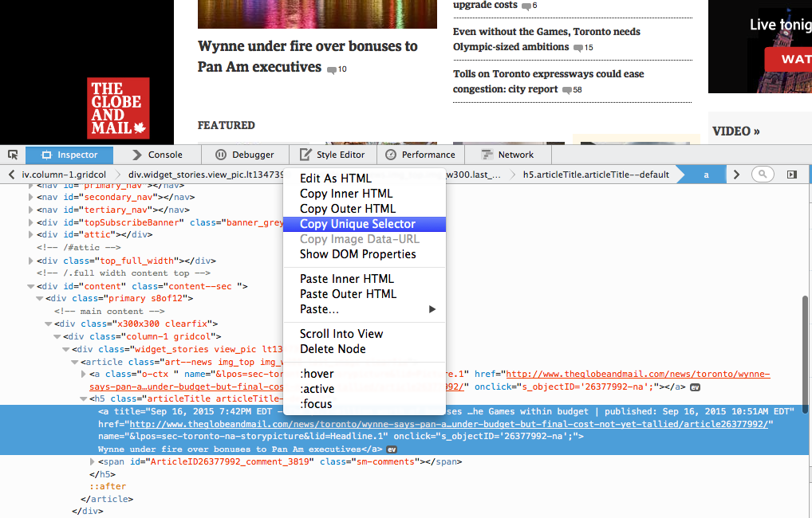Viewport: 812px width, 518px height.
Task: Expand the secondary_nav node
Action: [x=30, y=197]
